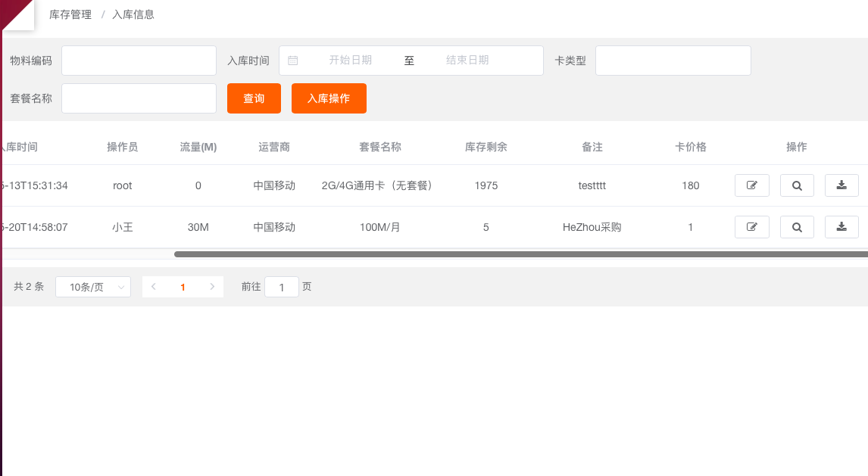Image resolution: width=868 pixels, height=476 pixels.
Task: Download the HeZhou采购 row record
Action: point(841,227)
